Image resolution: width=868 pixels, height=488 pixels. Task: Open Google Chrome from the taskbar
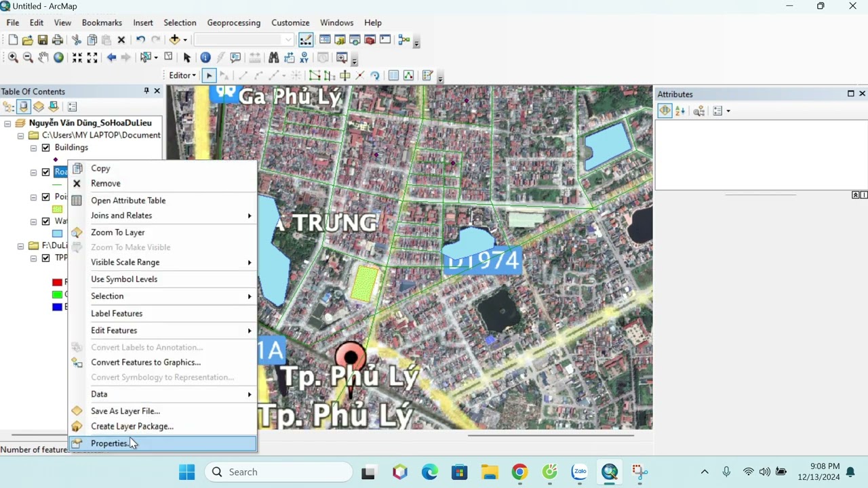click(519, 472)
